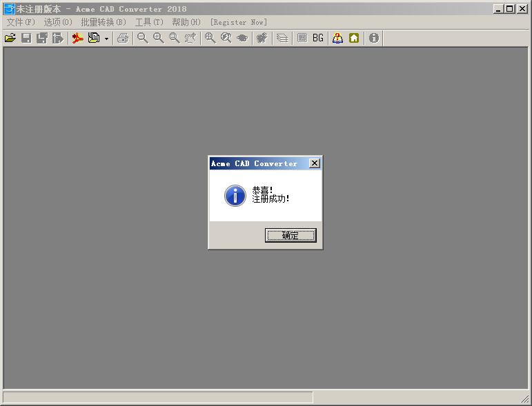Screen dimensions: 532x406
Task: Open the 选项(O) menu
Action: coord(58,22)
